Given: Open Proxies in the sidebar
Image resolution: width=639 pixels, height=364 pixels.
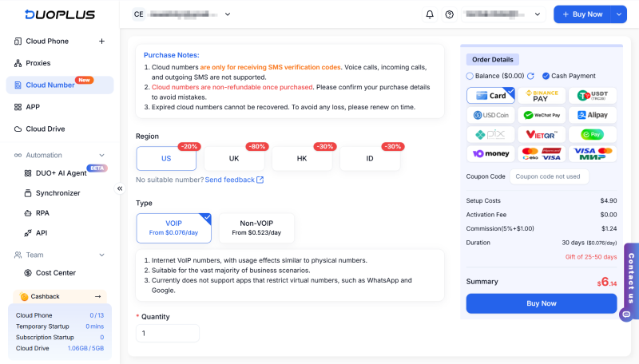Looking at the screenshot, I should pos(38,63).
